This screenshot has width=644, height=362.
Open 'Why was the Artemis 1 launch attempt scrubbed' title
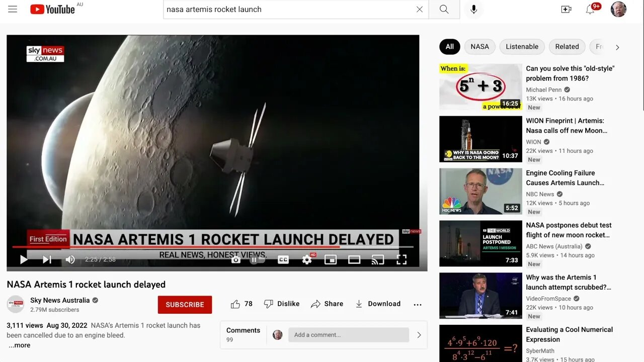(569, 283)
